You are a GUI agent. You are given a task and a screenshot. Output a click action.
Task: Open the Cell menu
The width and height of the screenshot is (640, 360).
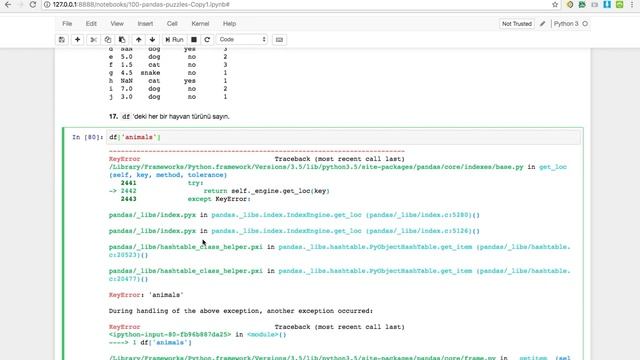[x=172, y=24]
